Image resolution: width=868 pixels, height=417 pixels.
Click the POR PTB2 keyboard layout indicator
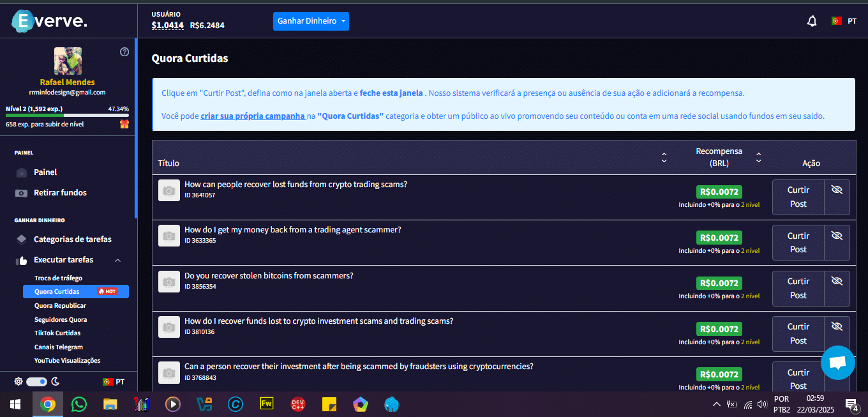[x=782, y=404]
